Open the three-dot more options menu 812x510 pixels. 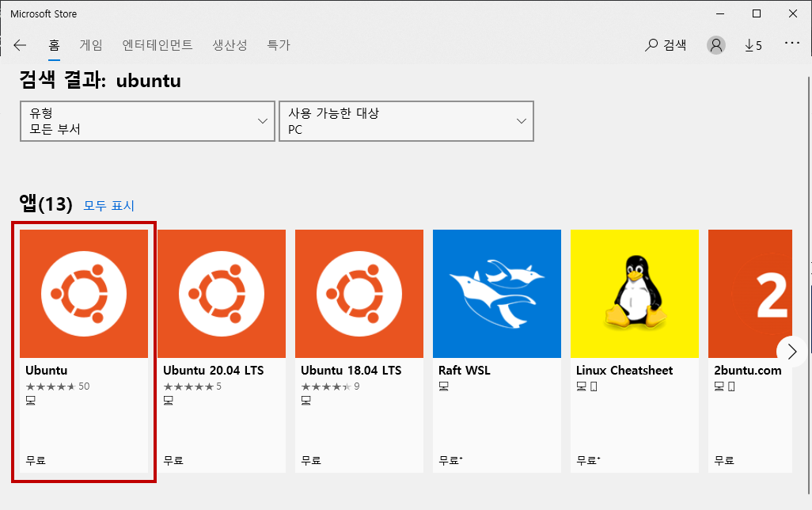[791, 44]
